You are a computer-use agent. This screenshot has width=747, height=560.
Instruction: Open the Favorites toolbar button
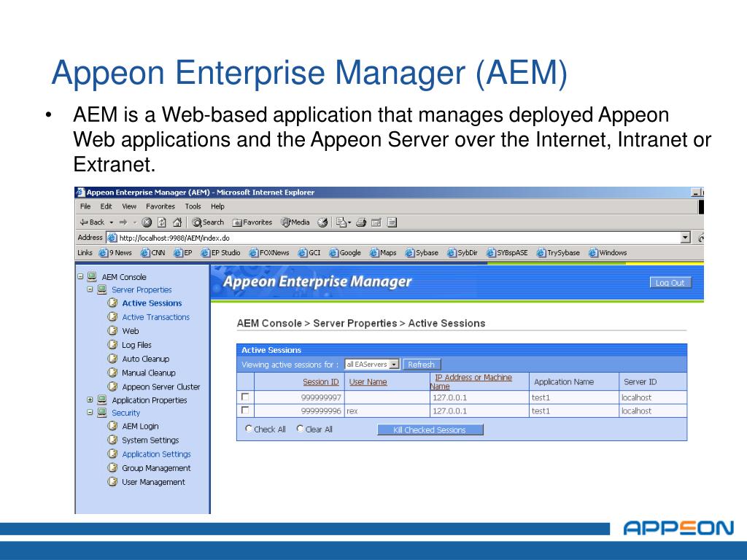pos(252,222)
